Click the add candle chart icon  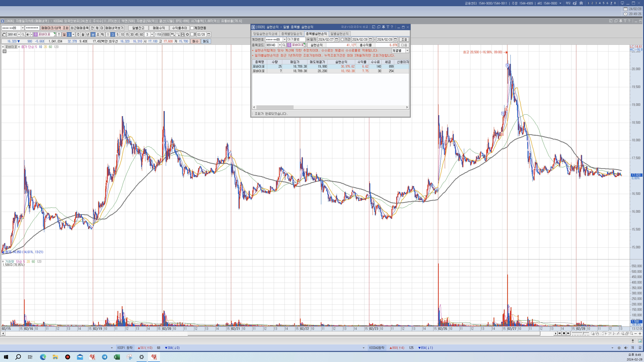click(173, 34)
